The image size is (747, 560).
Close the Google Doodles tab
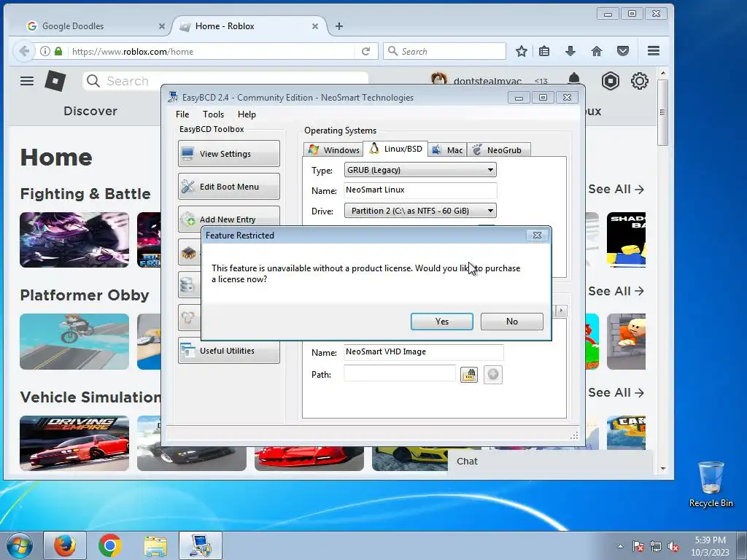(161, 27)
